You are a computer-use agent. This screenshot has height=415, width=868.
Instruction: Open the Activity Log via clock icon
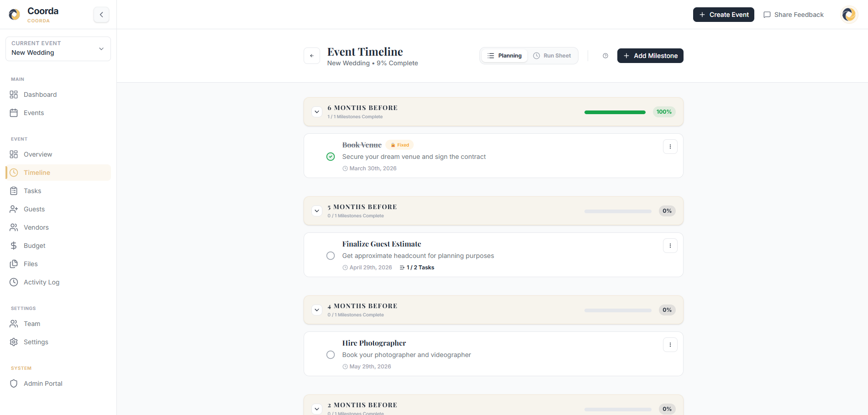(x=14, y=282)
